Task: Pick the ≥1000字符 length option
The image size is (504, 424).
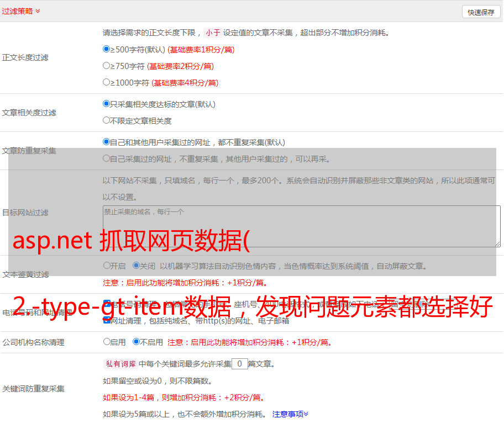Action: click(x=107, y=82)
